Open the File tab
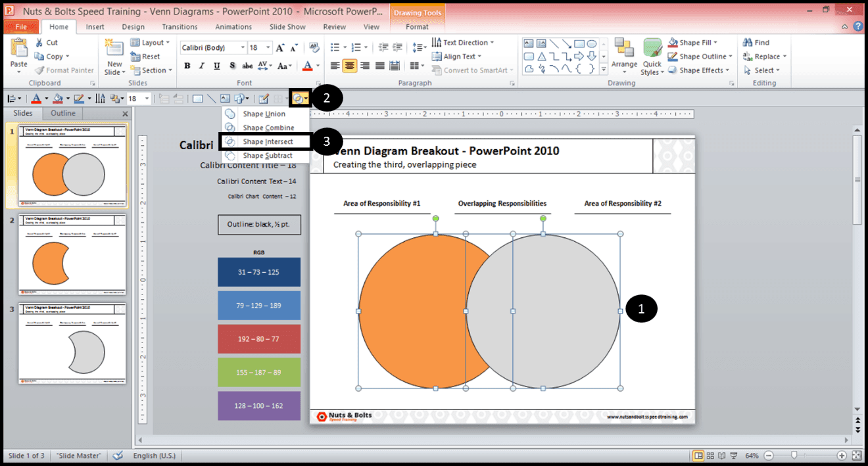The width and height of the screenshot is (868, 466). pyautogui.click(x=22, y=27)
